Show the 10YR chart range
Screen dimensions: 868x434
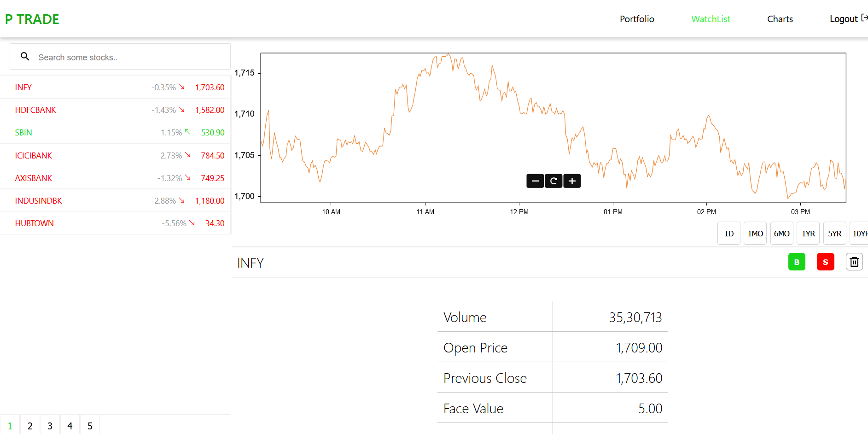point(860,233)
